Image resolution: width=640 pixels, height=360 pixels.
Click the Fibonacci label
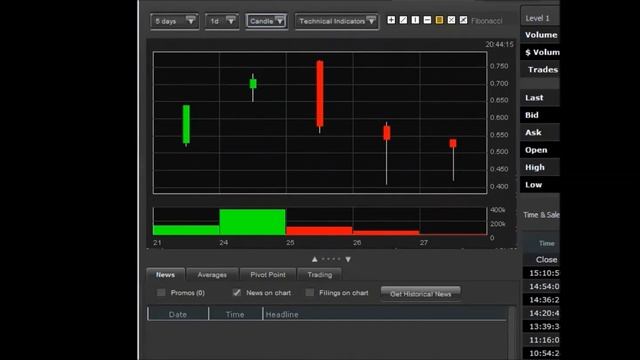tap(487, 21)
